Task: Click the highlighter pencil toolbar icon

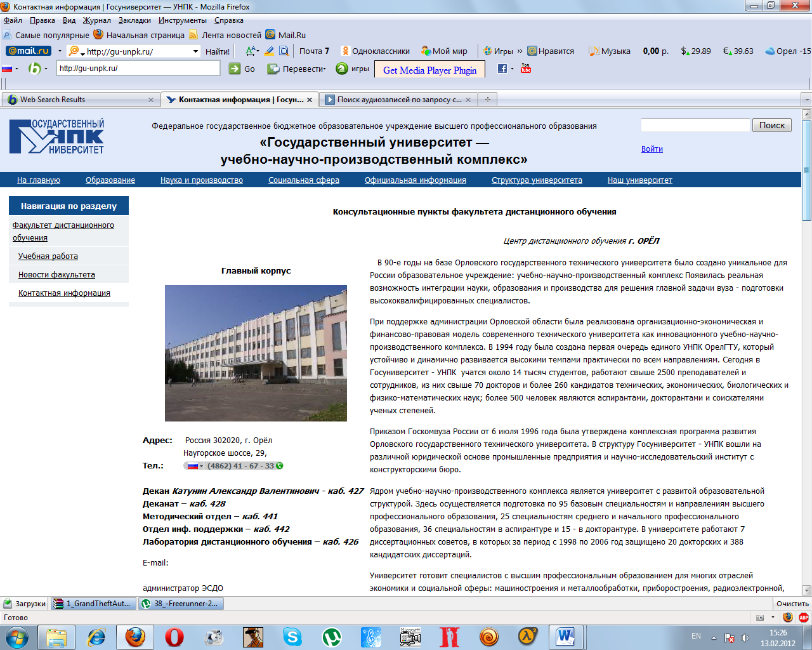Action: click(x=269, y=51)
